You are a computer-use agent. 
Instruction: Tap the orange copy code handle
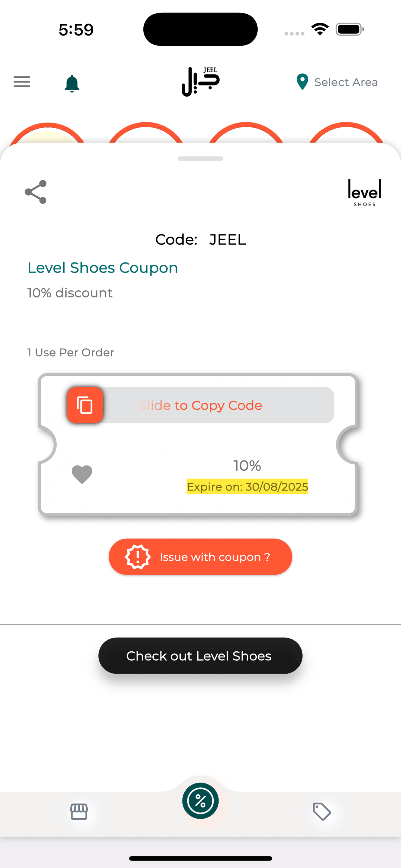[85, 405]
